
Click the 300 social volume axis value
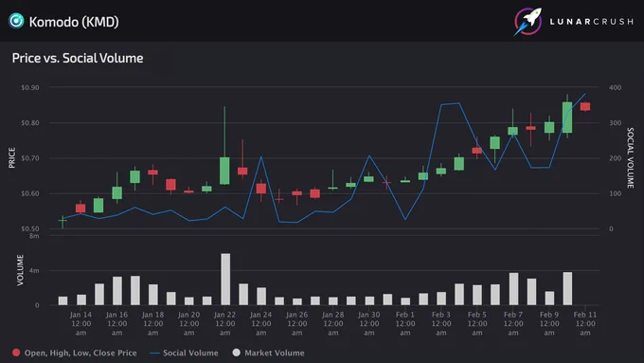[x=616, y=123]
